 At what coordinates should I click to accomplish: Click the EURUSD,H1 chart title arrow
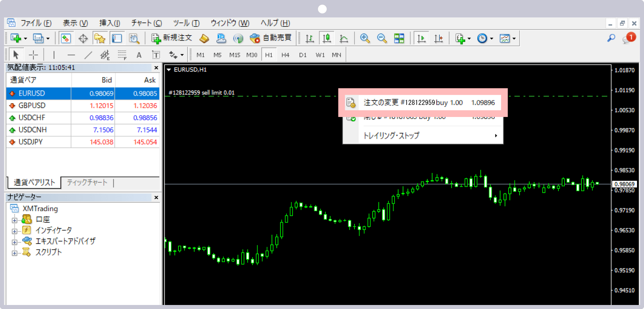pos(169,70)
